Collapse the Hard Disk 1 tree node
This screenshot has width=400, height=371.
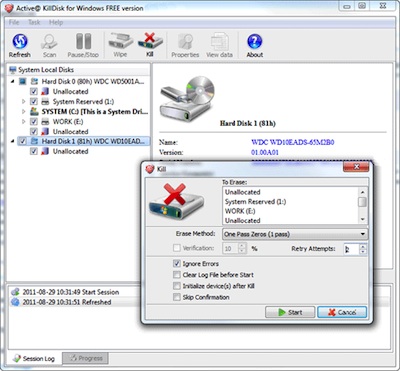(x=13, y=141)
